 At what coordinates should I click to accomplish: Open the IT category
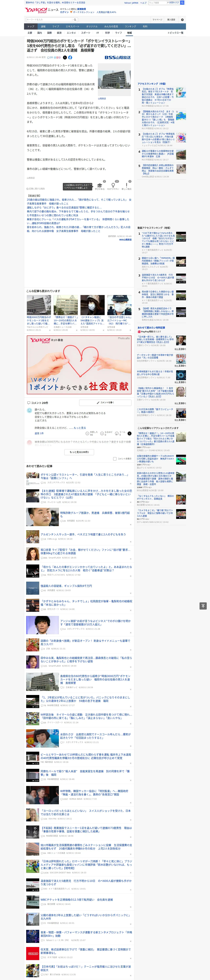98,33
